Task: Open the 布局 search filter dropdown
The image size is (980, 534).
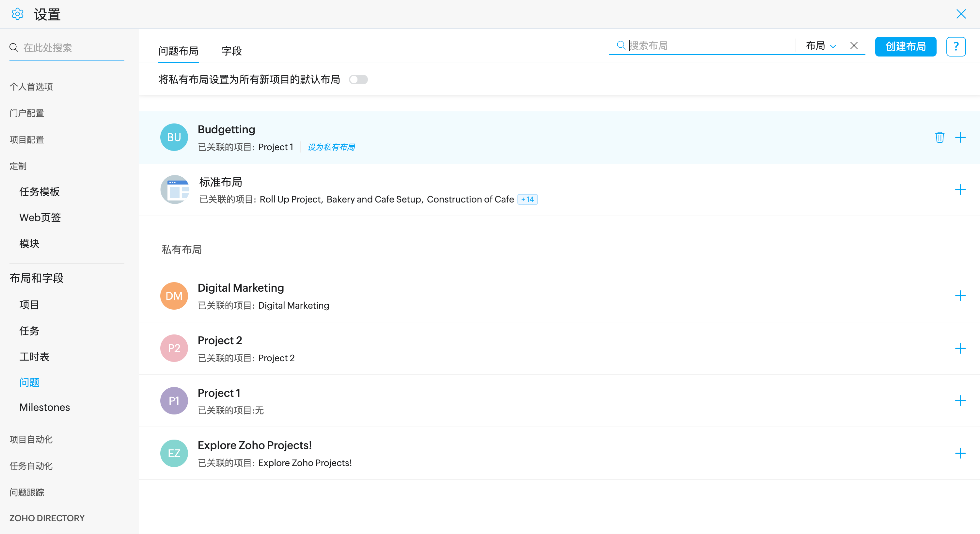Action: pos(821,46)
